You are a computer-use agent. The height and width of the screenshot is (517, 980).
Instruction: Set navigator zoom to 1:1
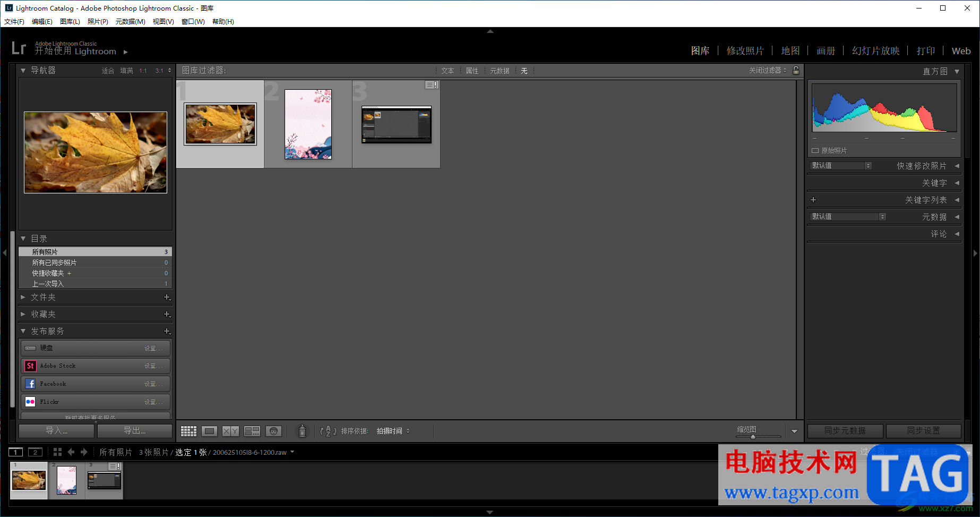[x=143, y=71]
